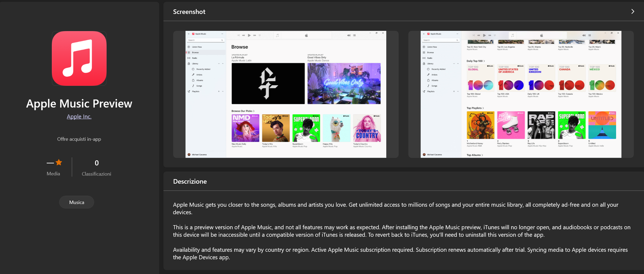Click the orange star rating icon

pyautogui.click(x=59, y=162)
